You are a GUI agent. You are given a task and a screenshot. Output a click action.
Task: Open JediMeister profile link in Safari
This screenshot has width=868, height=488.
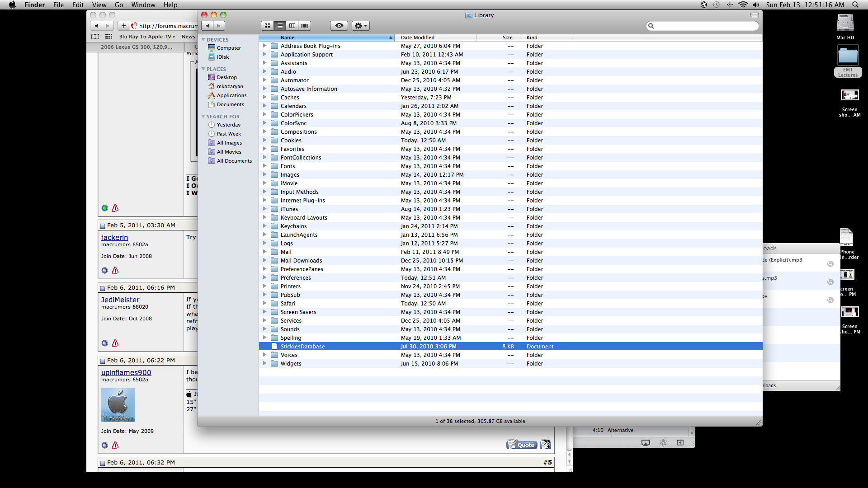(120, 300)
